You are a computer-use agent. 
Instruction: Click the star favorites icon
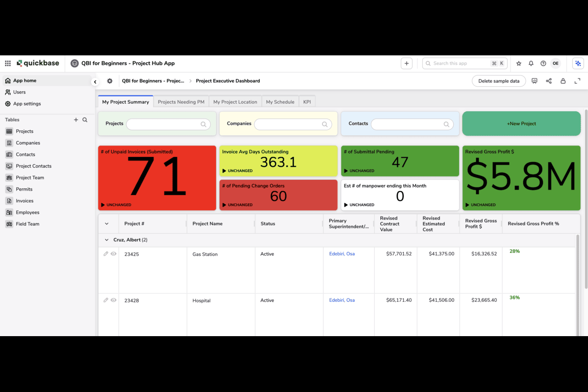pyautogui.click(x=519, y=63)
